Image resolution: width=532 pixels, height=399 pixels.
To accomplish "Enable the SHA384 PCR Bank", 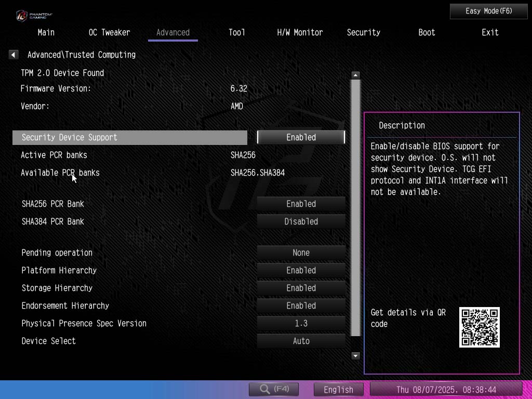I will [301, 221].
